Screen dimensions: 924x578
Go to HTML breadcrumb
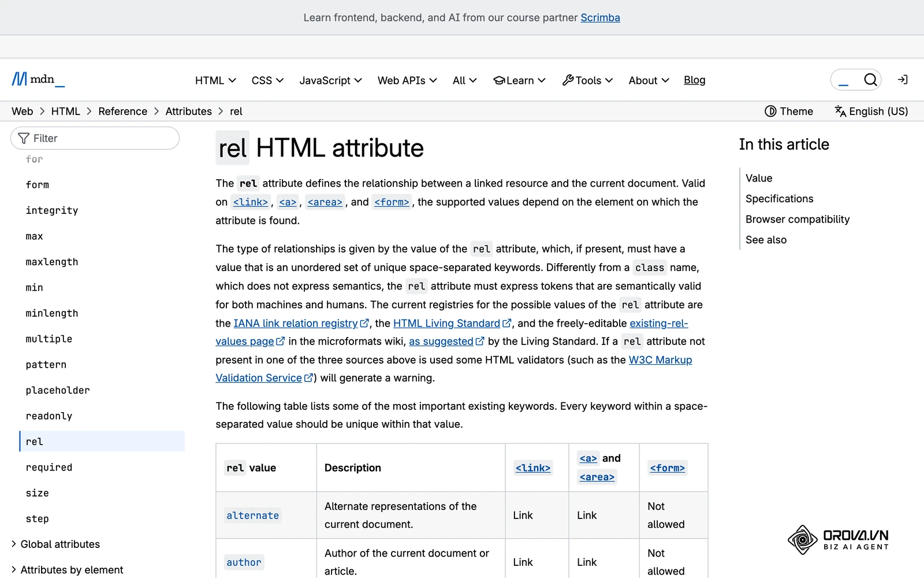tap(65, 112)
